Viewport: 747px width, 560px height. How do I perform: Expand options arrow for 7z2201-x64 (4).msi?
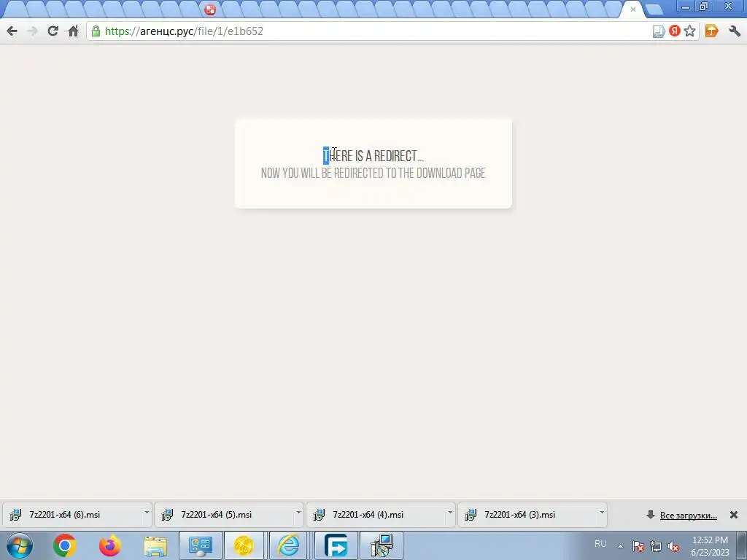(449, 513)
